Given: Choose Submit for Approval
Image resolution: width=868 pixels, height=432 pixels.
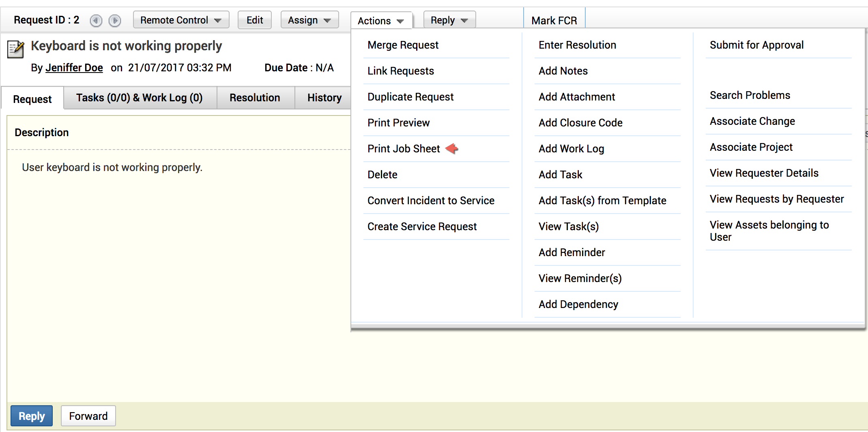Looking at the screenshot, I should (x=756, y=45).
